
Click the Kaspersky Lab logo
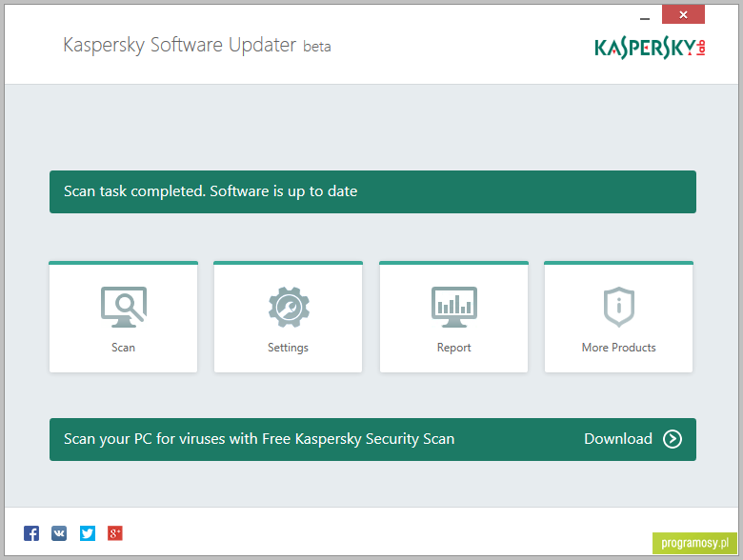(x=650, y=48)
